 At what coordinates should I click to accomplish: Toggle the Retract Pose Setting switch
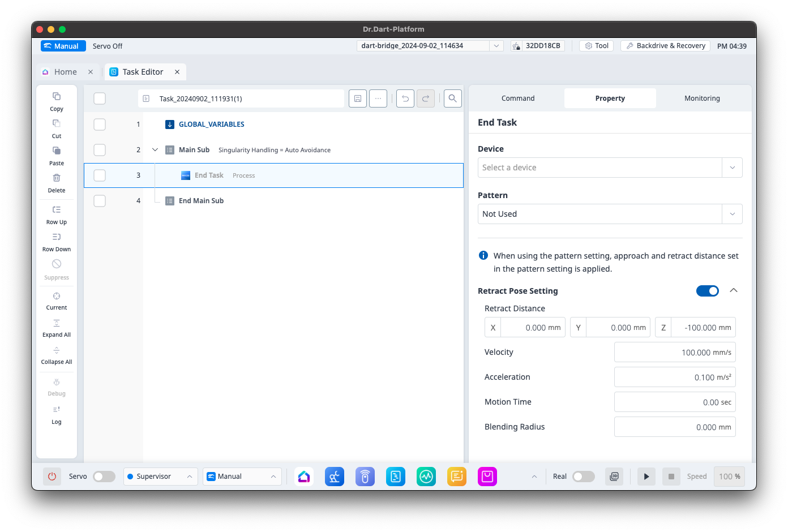point(707,291)
